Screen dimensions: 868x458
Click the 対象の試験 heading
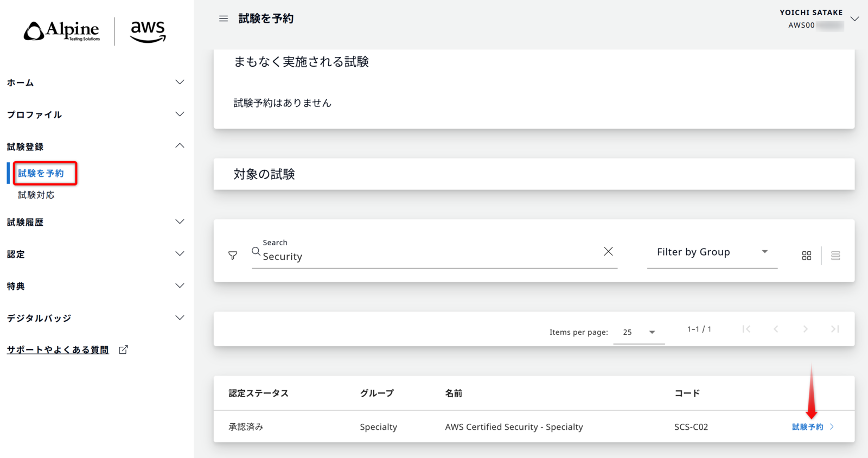pos(264,174)
